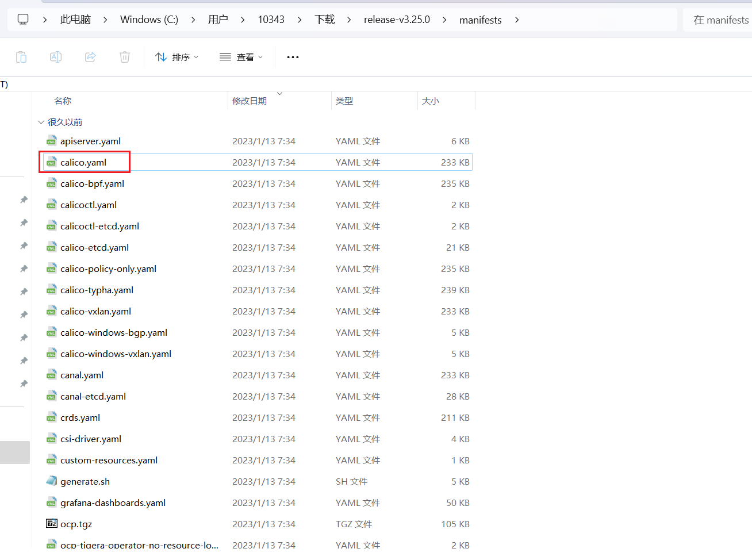
Task: Click the Delete trash icon in the toolbar
Action: click(x=125, y=57)
